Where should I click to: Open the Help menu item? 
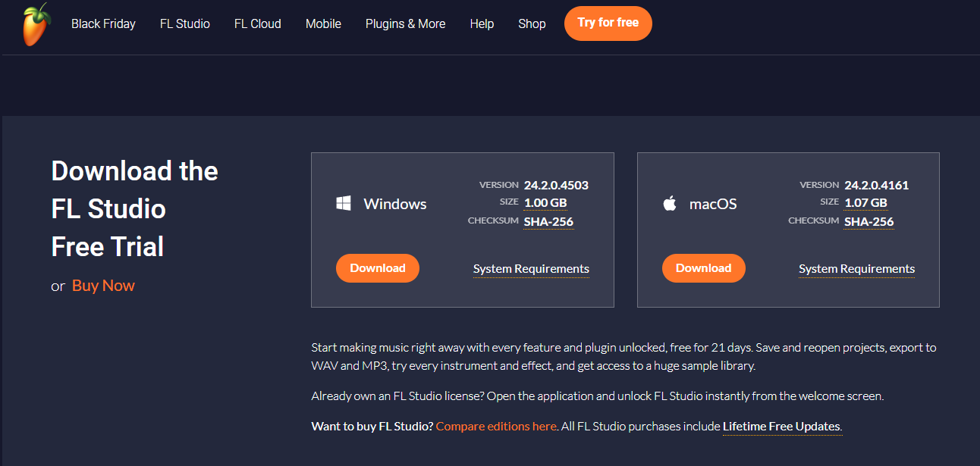click(x=482, y=23)
